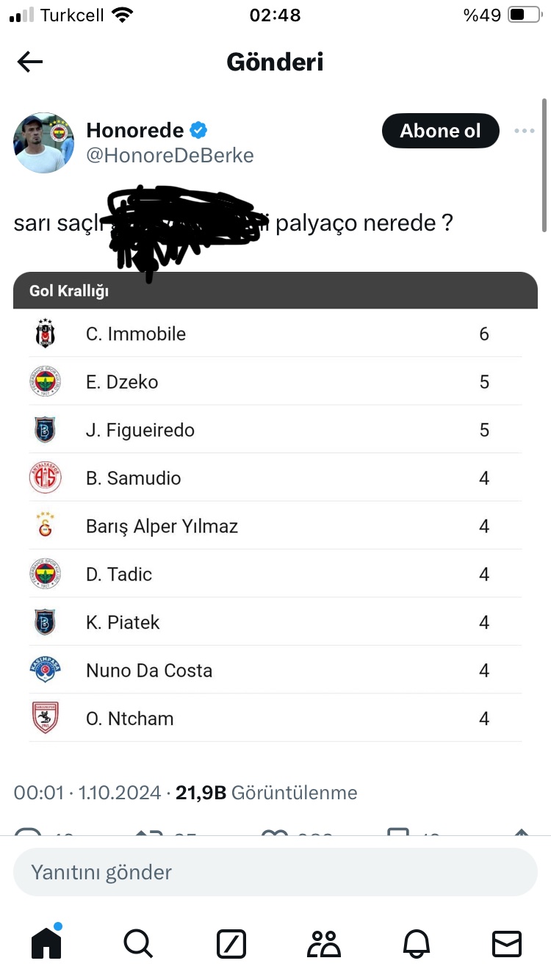
Task: Open the Notifications bell
Action: click(416, 943)
